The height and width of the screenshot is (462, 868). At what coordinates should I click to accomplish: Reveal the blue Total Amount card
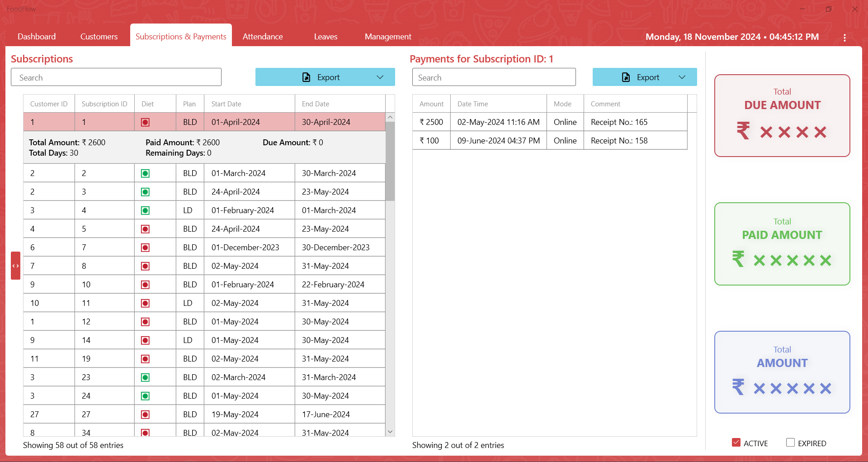click(782, 372)
